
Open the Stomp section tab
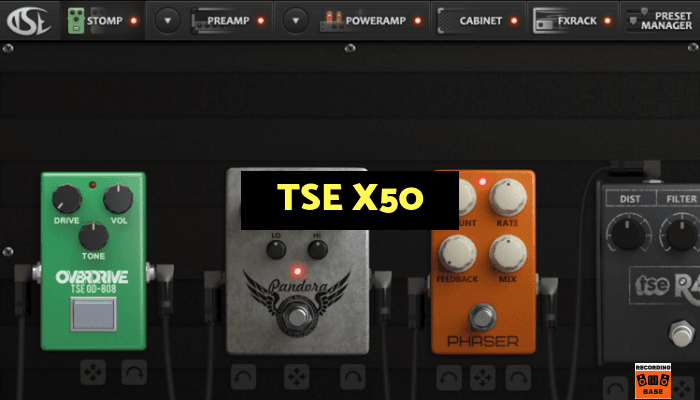click(104, 21)
